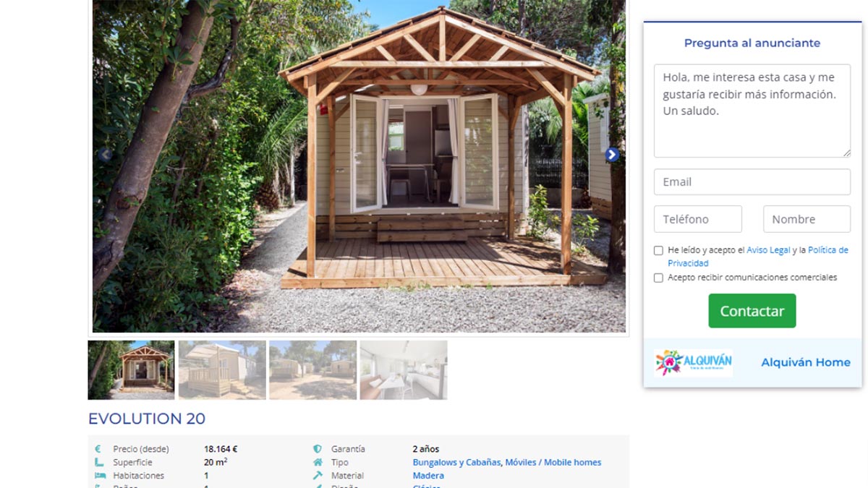
Task: Accept the Aviso Legal checkbox
Action: click(x=658, y=250)
